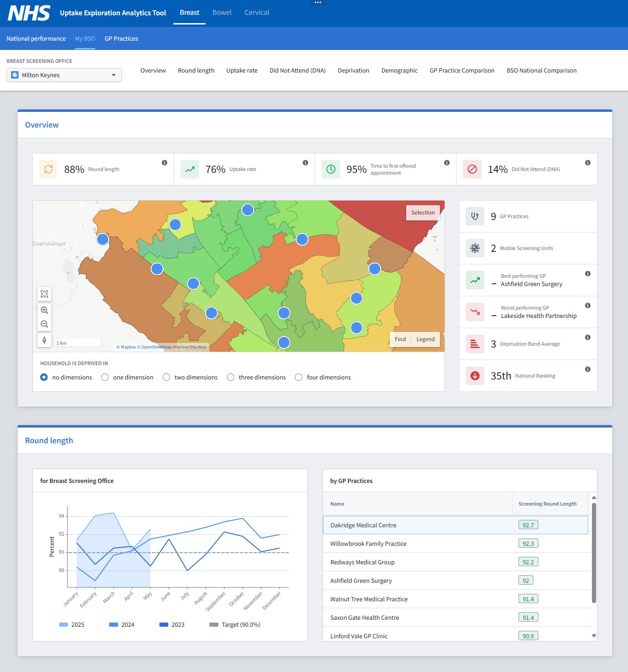The image size is (628, 672).
Task: Click the Did Not Attend prohibition icon
Action: click(x=472, y=169)
